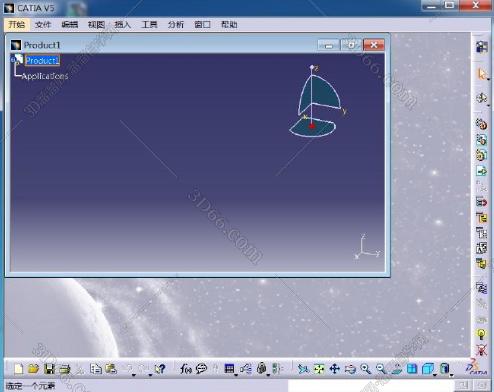
Task: Open the isometric view cube dropdown arrow
Action: pyautogui.click(x=435, y=375)
